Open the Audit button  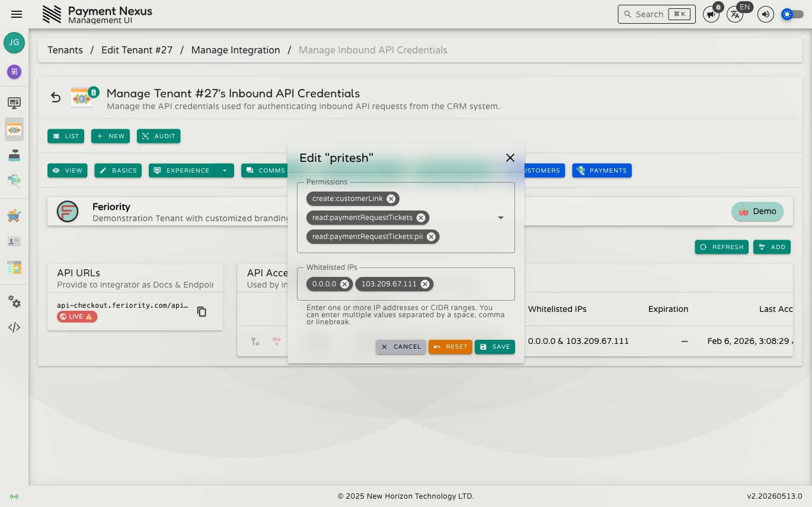(158, 136)
